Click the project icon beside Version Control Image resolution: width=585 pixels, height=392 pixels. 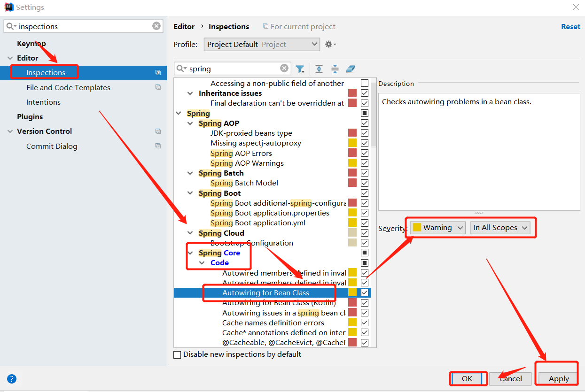(x=158, y=131)
